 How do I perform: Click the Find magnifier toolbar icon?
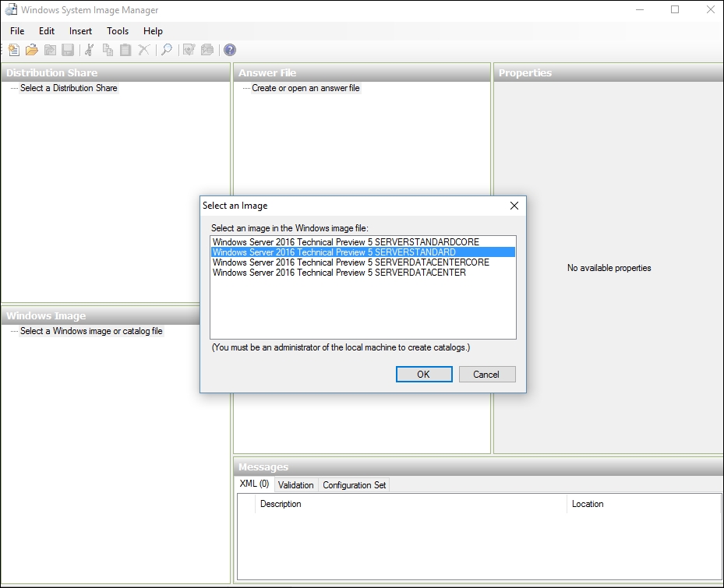[166, 50]
